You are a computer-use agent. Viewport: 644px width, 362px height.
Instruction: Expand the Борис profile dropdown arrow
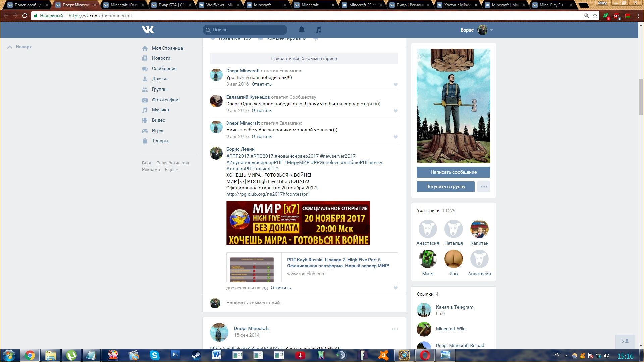tap(491, 30)
